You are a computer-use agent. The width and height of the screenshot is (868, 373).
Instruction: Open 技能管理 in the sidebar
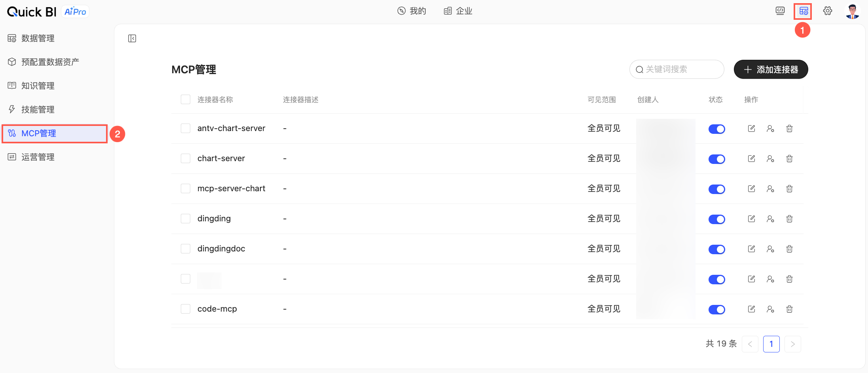[x=54, y=110]
